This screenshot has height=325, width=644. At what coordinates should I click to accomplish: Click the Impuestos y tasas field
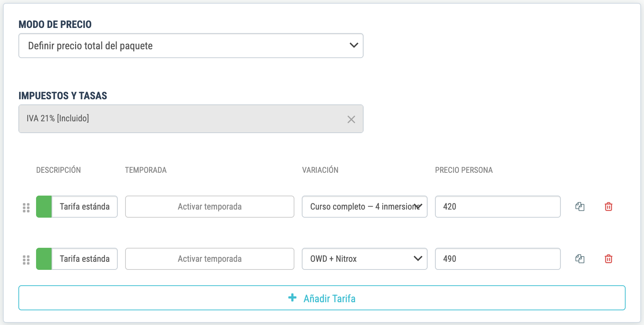pos(191,119)
